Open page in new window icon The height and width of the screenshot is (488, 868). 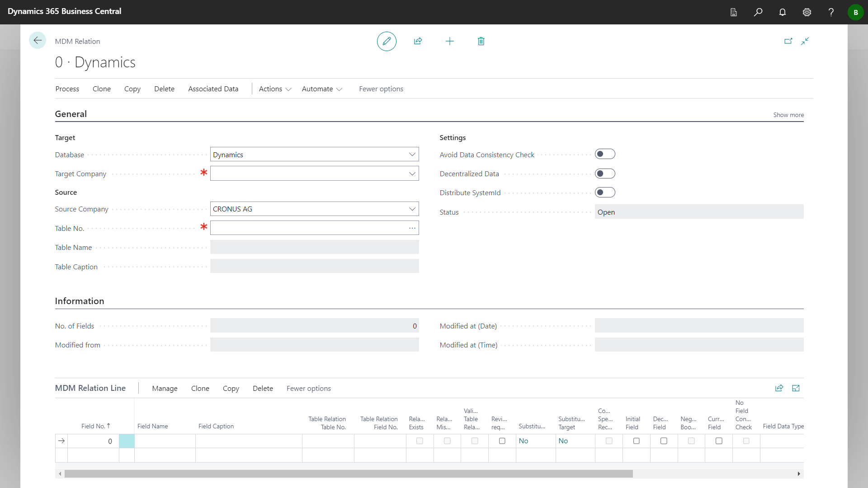[x=788, y=41]
